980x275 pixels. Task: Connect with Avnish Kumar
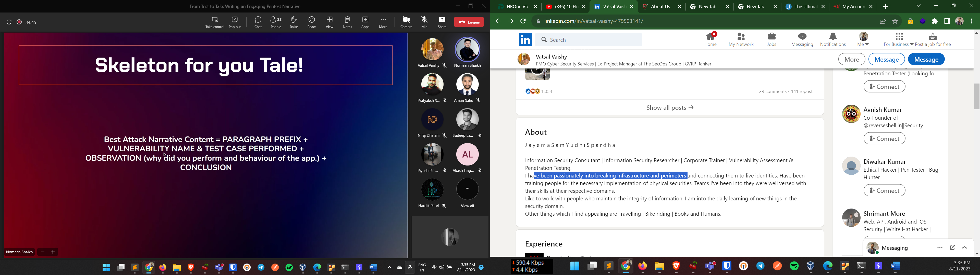click(x=884, y=138)
